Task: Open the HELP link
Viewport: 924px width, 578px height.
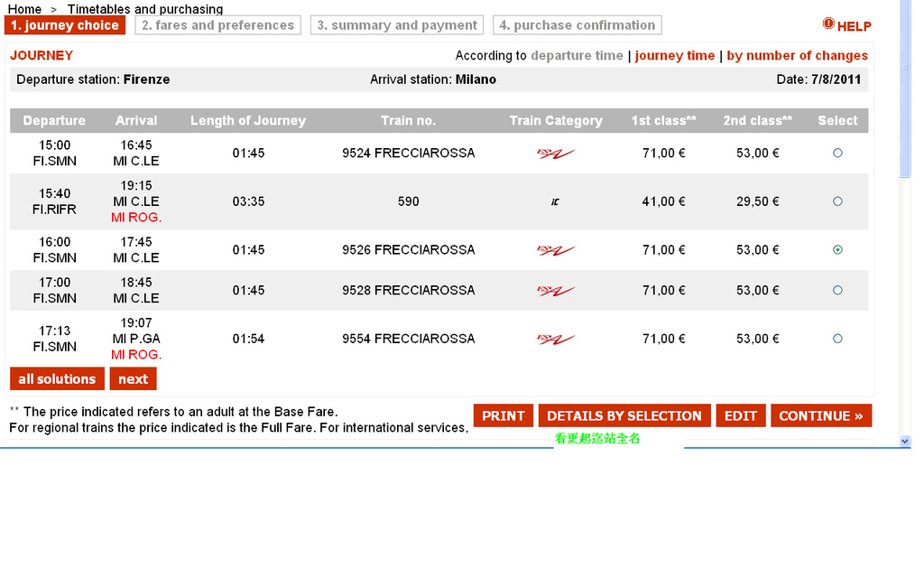Action: point(854,26)
